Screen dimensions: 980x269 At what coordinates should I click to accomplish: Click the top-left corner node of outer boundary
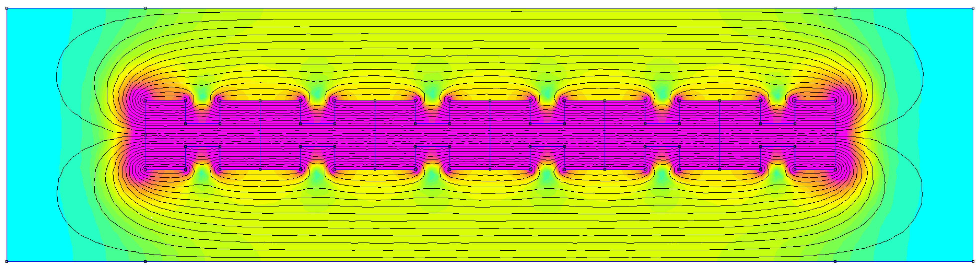point(7,8)
